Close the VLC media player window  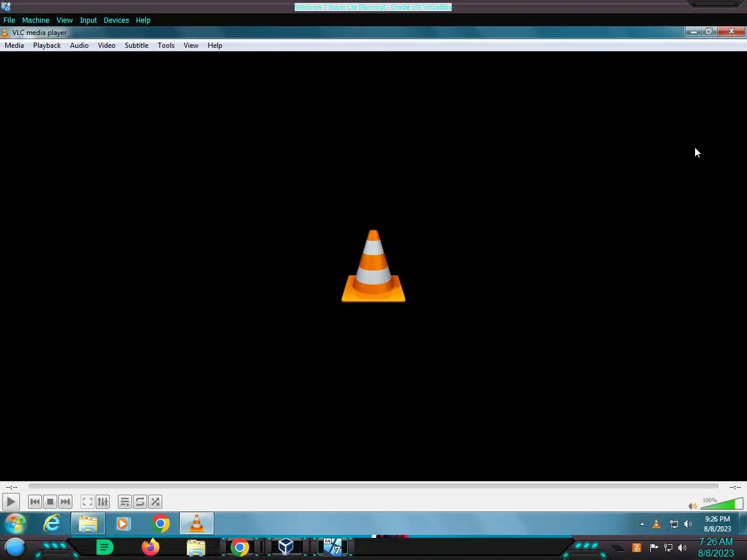(731, 32)
